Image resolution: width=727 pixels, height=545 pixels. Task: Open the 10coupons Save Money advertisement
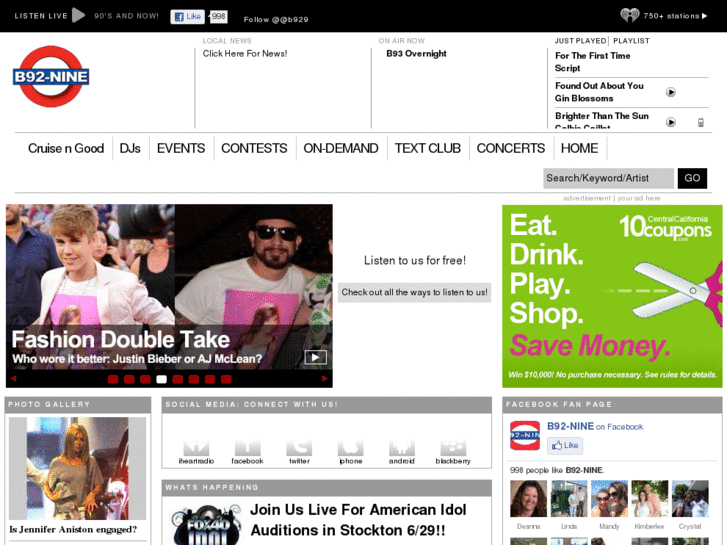pyautogui.click(x=612, y=296)
